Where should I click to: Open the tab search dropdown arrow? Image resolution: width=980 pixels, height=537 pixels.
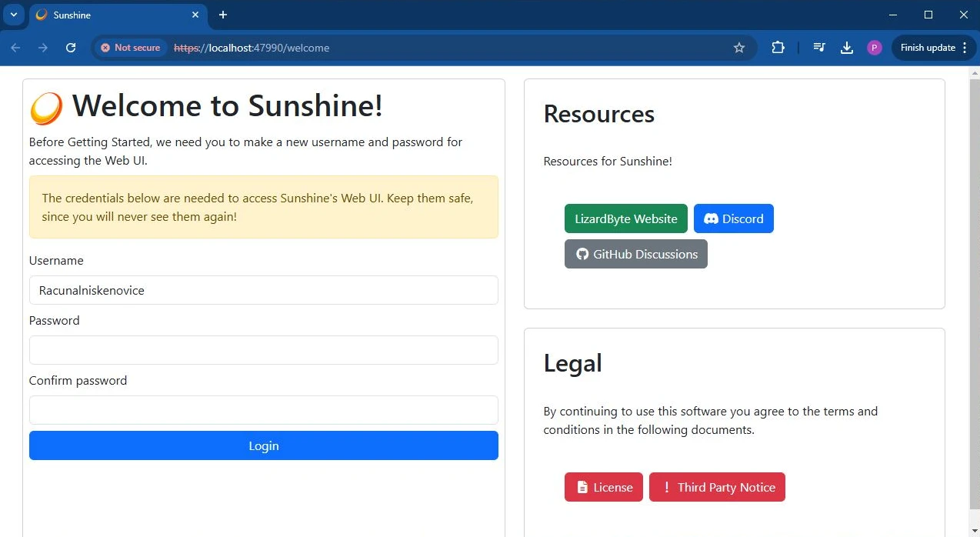[14, 15]
